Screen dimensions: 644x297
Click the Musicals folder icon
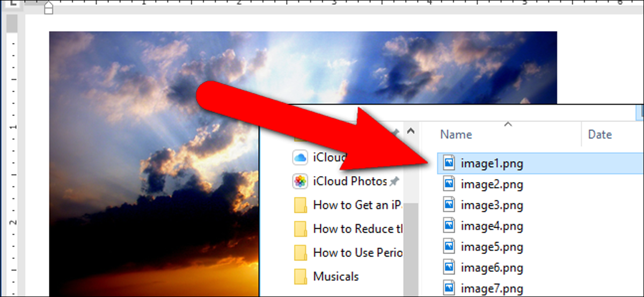(x=301, y=277)
